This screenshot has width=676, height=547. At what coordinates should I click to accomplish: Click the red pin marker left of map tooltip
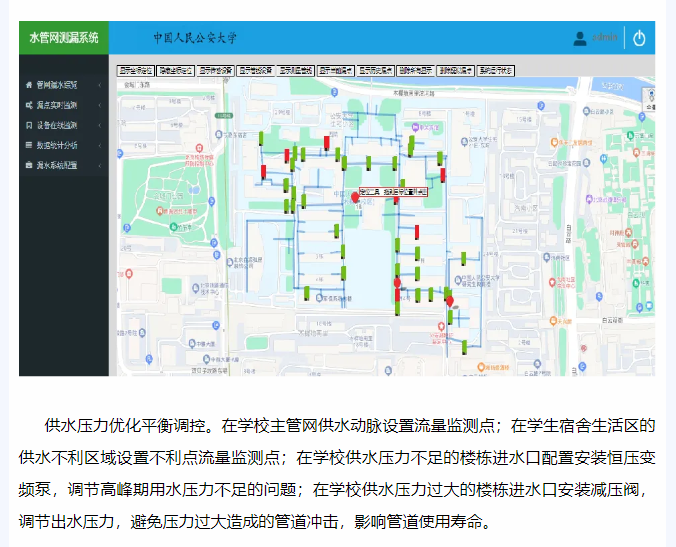[355, 198]
